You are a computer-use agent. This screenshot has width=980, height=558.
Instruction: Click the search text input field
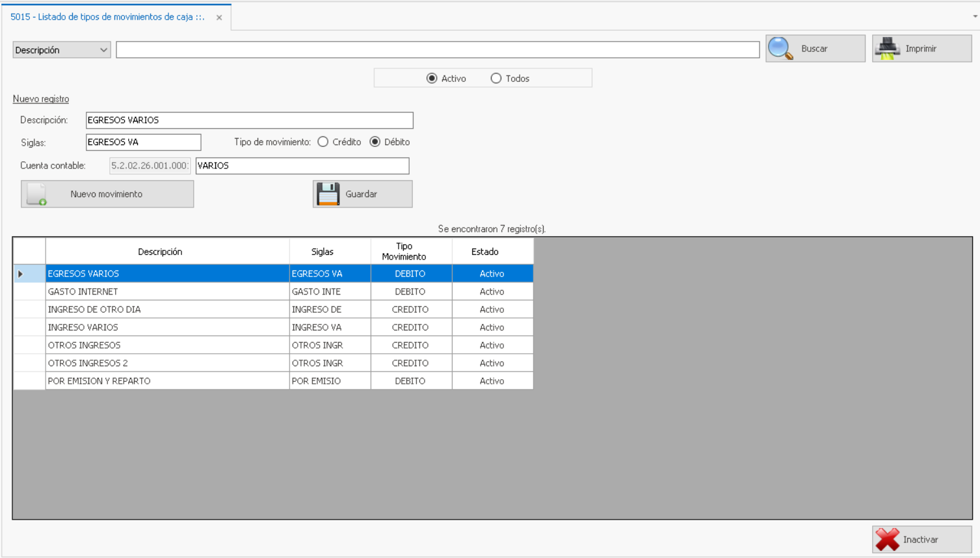[x=437, y=50]
